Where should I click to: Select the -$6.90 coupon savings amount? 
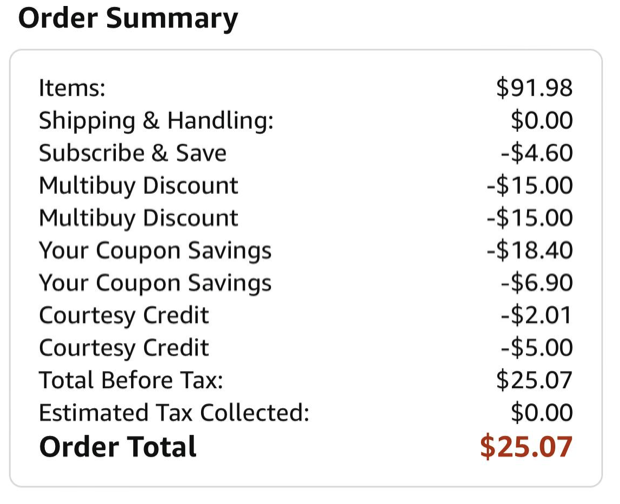tap(537, 283)
